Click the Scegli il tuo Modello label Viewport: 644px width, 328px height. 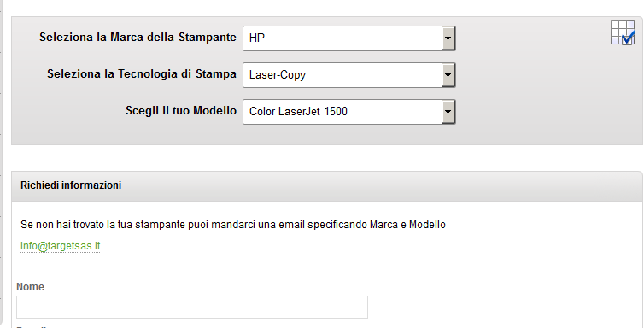coord(181,111)
